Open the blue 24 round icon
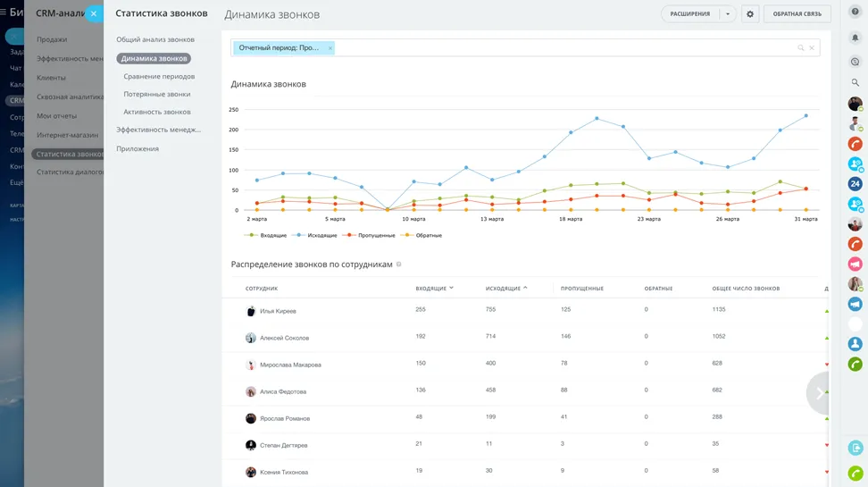 pos(855,184)
